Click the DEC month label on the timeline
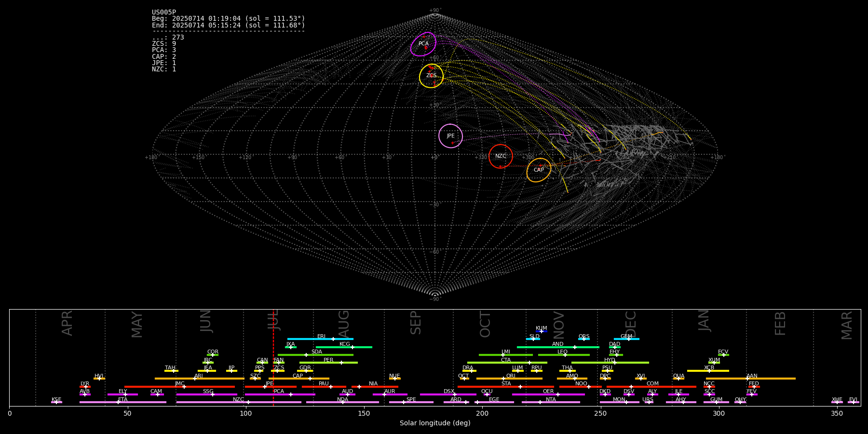The width and height of the screenshot is (868, 434). (631, 324)
